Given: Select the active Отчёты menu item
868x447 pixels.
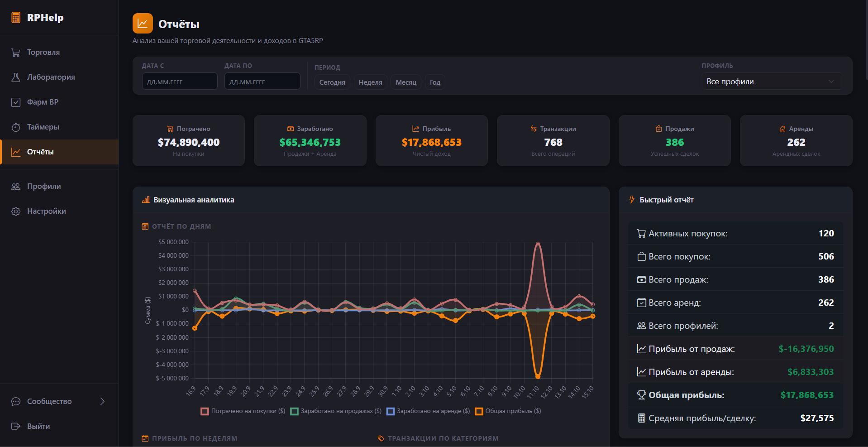Looking at the screenshot, I should (59, 152).
